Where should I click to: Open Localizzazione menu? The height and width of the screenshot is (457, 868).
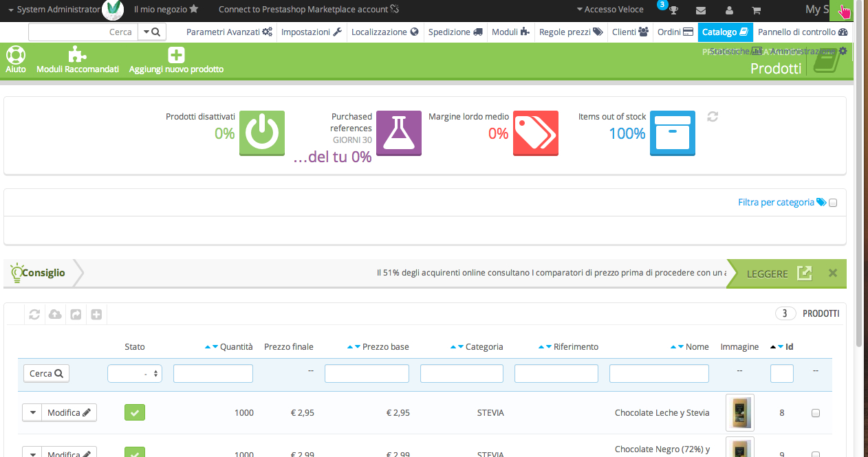tap(385, 32)
